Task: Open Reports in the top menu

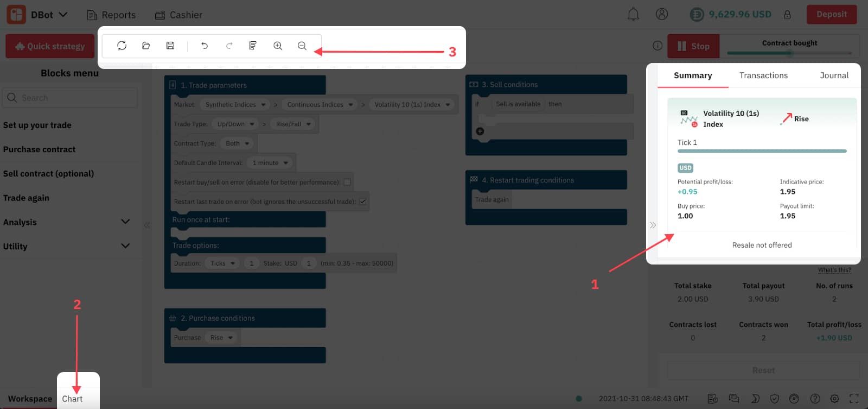Action: (111, 15)
